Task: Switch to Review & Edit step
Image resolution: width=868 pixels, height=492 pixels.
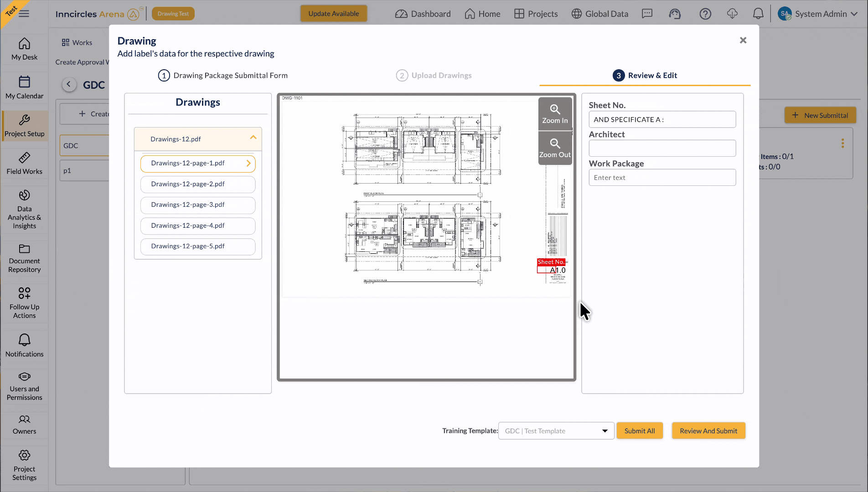Action: [x=645, y=76]
